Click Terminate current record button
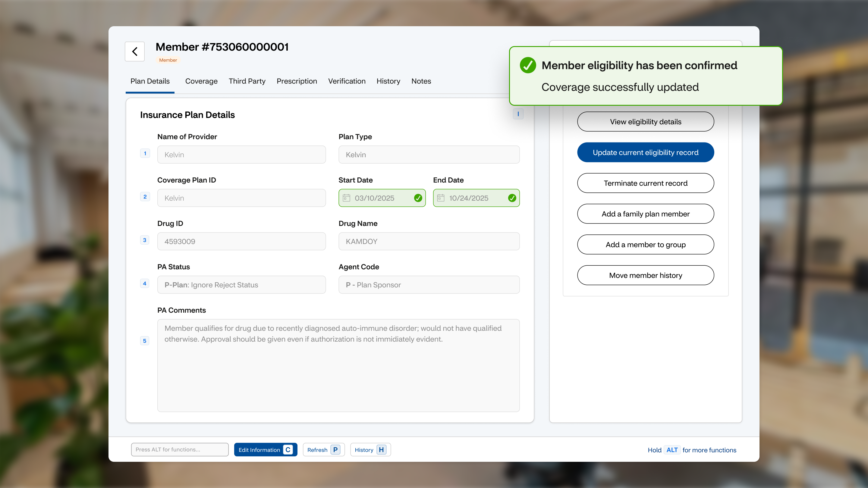 [x=646, y=183]
